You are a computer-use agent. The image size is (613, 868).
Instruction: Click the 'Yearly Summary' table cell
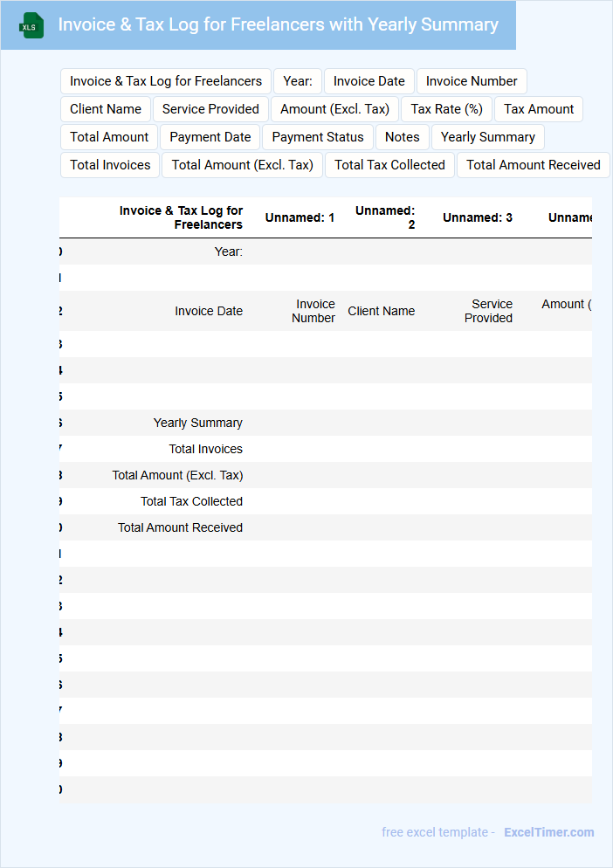197,423
